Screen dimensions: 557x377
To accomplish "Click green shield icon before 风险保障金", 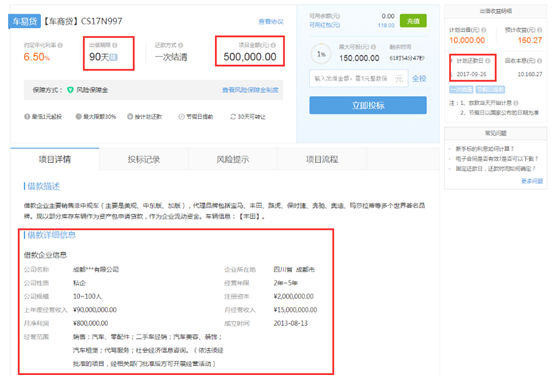I will [70, 90].
